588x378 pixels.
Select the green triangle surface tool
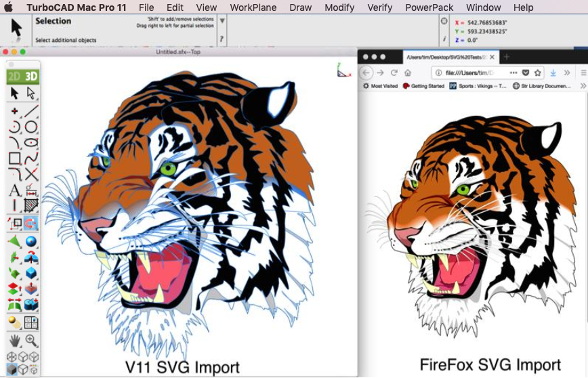pyautogui.click(x=15, y=241)
